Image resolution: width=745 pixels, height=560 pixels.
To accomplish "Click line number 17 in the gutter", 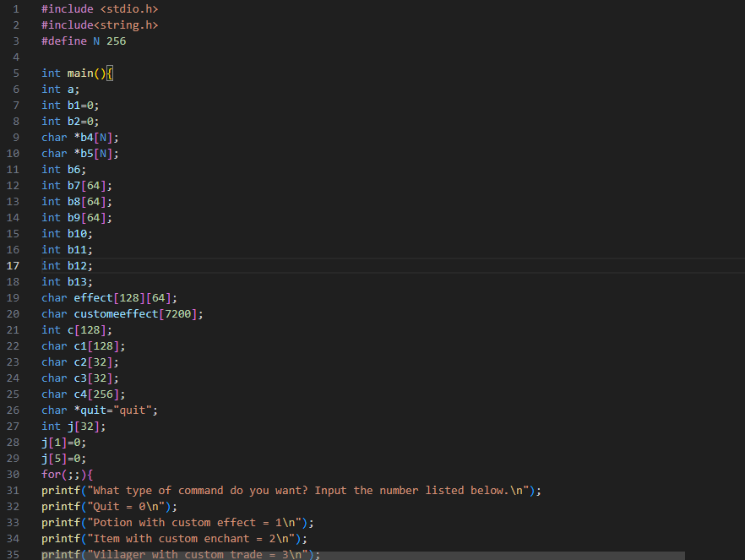I will coord(14,265).
